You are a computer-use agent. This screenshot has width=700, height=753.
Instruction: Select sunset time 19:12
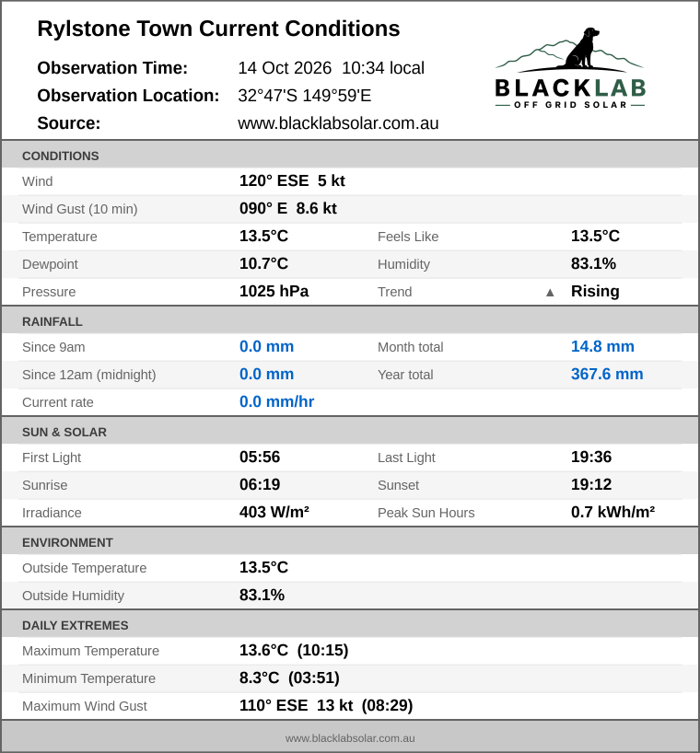591,484
